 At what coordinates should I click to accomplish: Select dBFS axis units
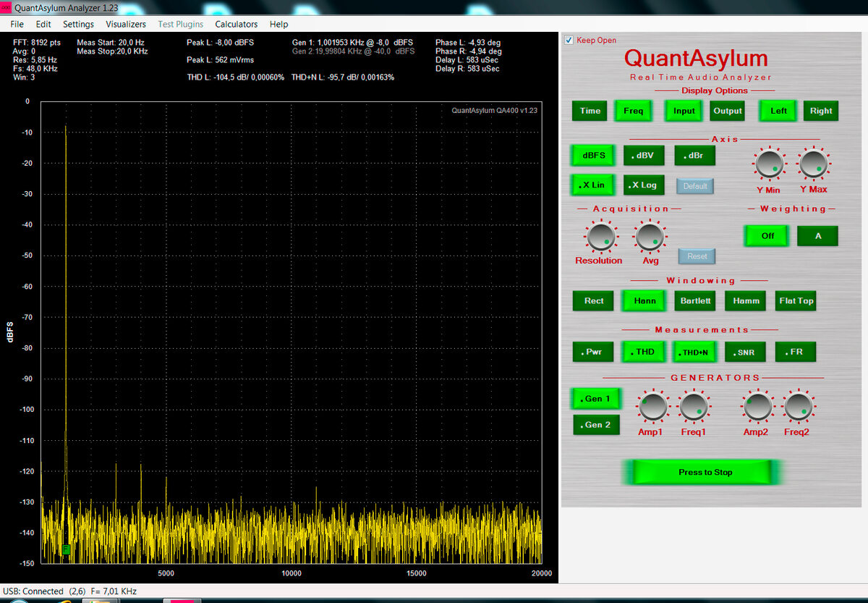(x=593, y=155)
